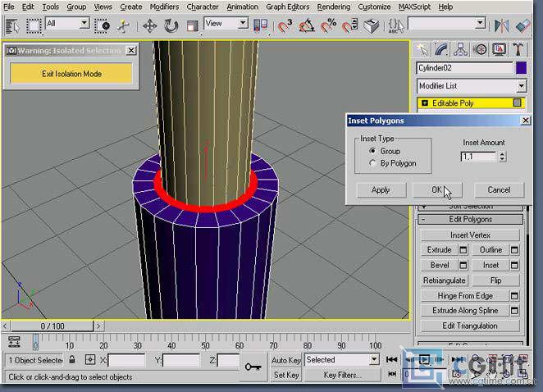Click the Align tool icon

[x=523, y=26]
